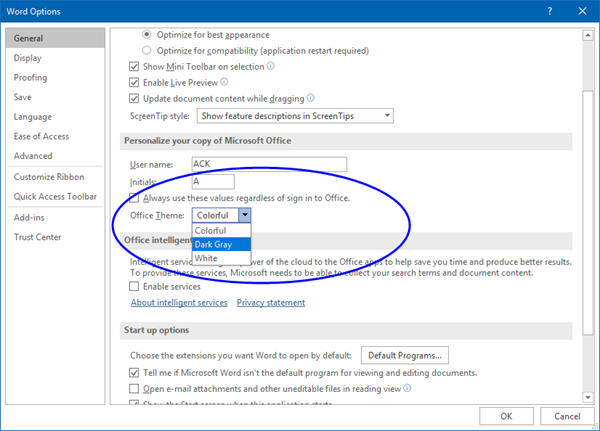This screenshot has width=600, height=431.
Task: Open the Ease of Access category
Action: click(x=55, y=136)
